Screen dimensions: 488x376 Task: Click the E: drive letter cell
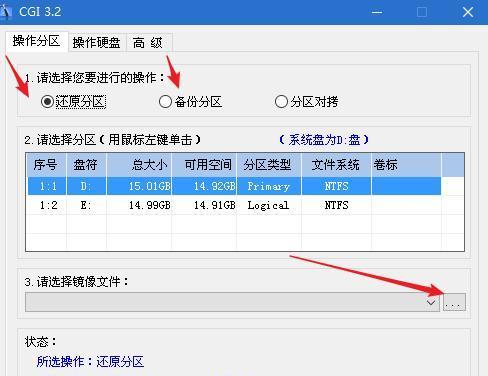tap(86, 205)
